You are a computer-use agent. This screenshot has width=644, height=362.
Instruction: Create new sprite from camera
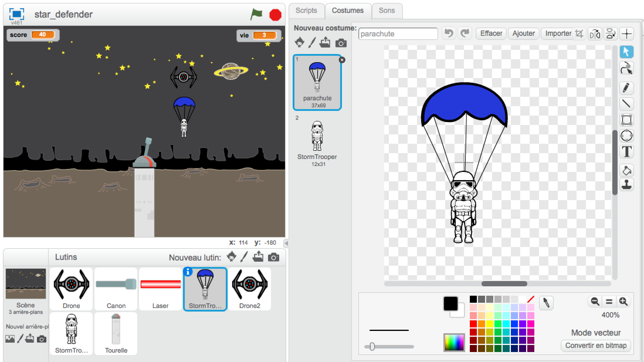(x=273, y=258)
